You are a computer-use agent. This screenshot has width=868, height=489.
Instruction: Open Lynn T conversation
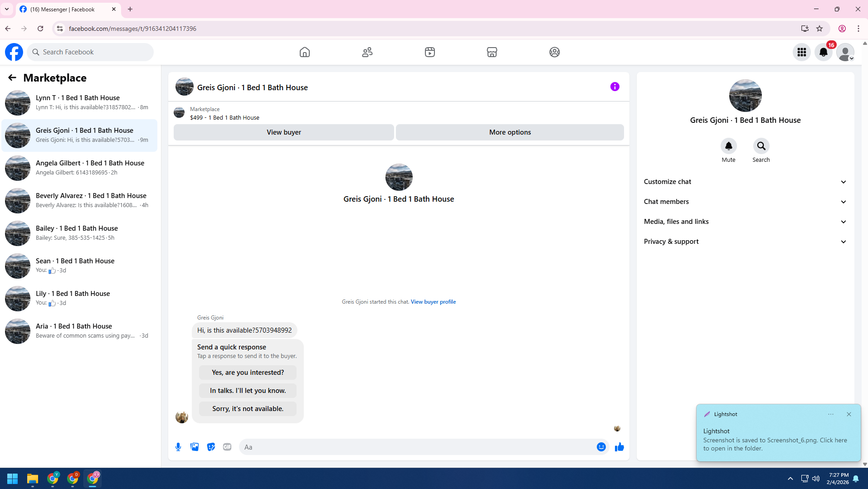click(79, 102)
